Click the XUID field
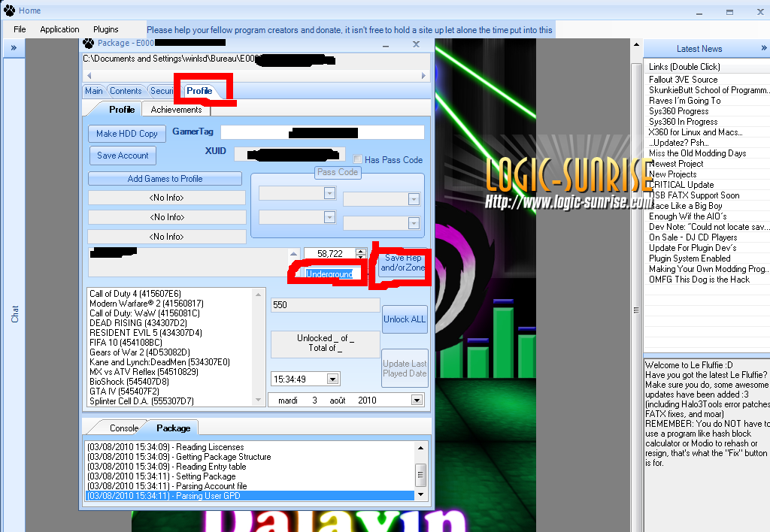This screenshot has height=532, width=770. (290, 154)
